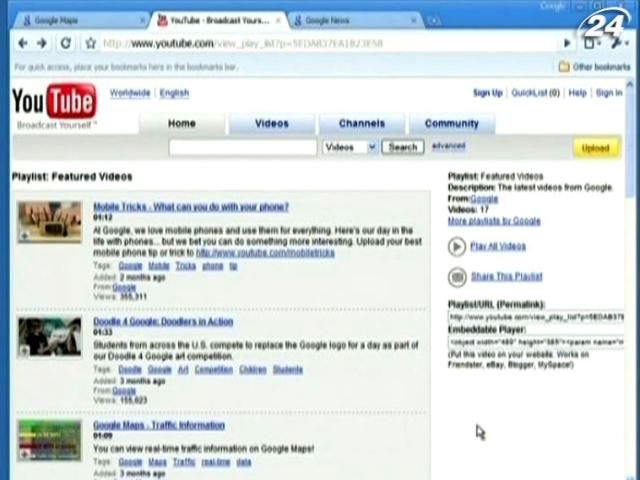Viewport: 640px width, 480px height.
Task: Reload the page with the refresh icon
Action: [x=65, y=43]
